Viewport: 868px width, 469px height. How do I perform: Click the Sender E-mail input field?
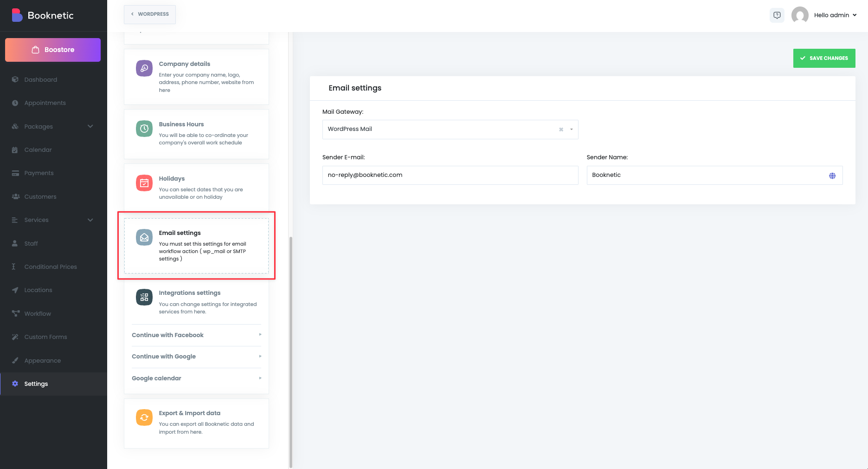tap(450, 176)
